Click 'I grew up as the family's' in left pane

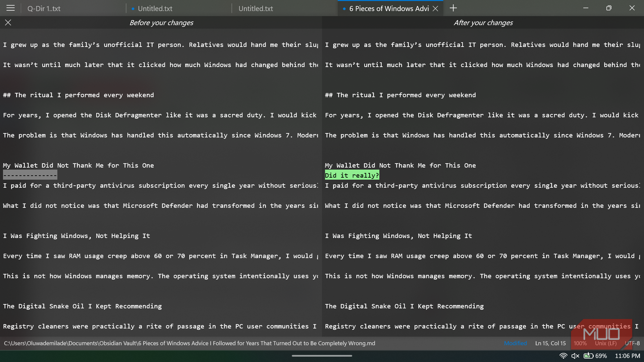click(x=161, y=45)
